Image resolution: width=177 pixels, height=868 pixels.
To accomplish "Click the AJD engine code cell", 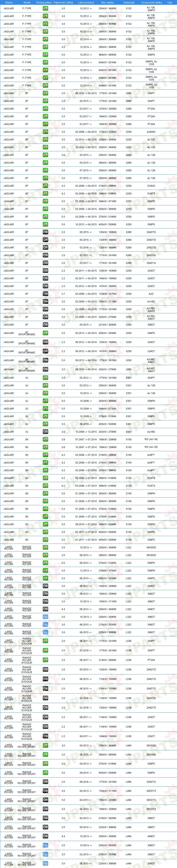I will pyautogui.click(x=151, y=294).
